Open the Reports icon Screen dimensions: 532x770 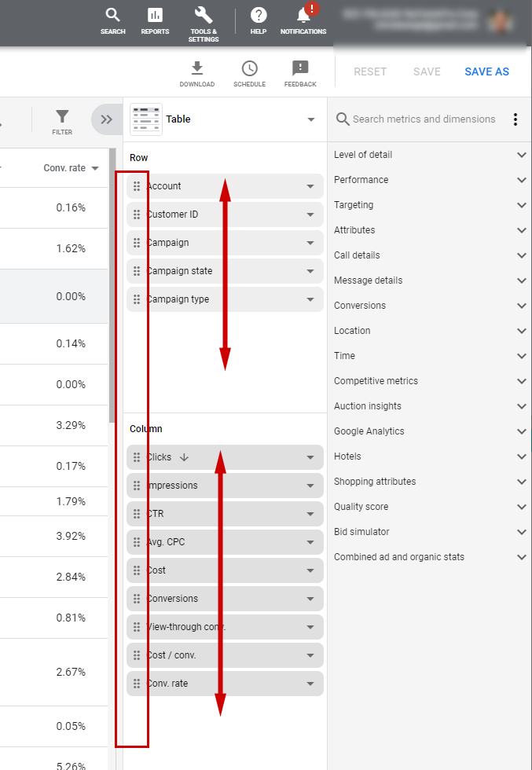156,15
